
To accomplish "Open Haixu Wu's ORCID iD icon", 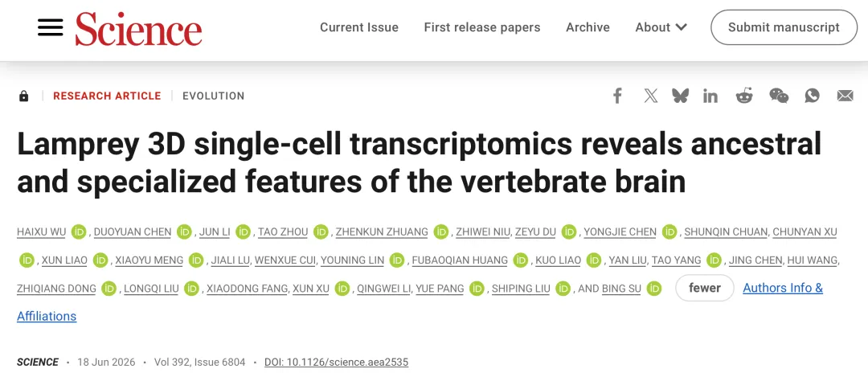I will click(79, 232).
